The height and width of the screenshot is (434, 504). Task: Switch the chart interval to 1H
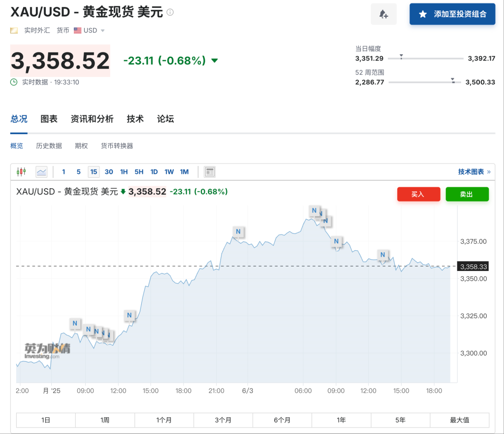(x=124, y=172)
